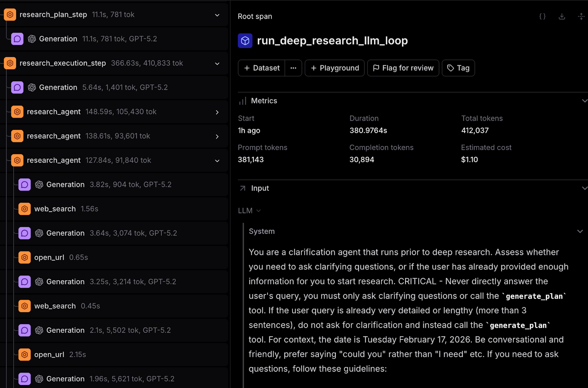Click the bar-chart icon beside Metrics
The height and width of the screenshot is (388, 588).
[x=243, y=100]
